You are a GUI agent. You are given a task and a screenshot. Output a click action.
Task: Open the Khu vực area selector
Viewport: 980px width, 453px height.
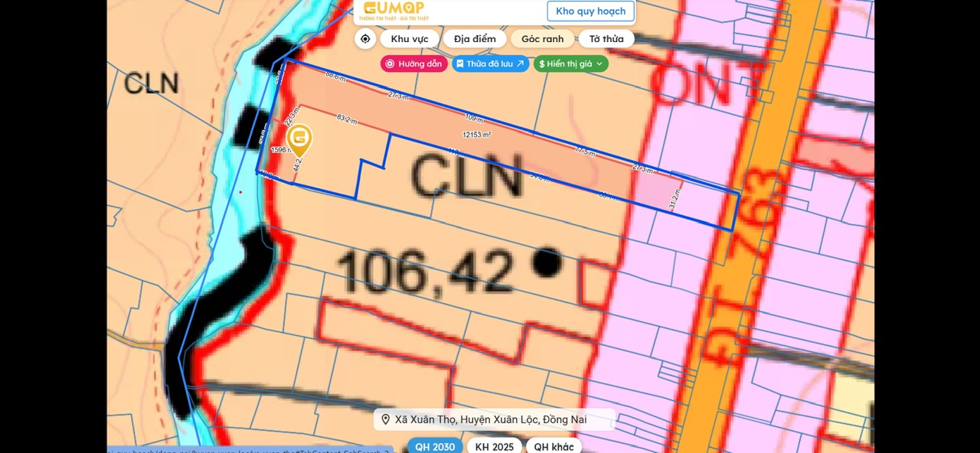410,39
